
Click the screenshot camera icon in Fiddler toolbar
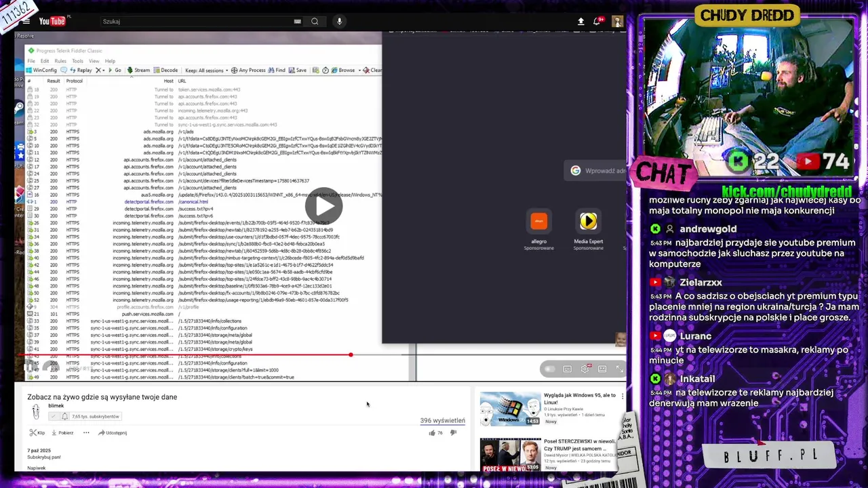(315, 70)
